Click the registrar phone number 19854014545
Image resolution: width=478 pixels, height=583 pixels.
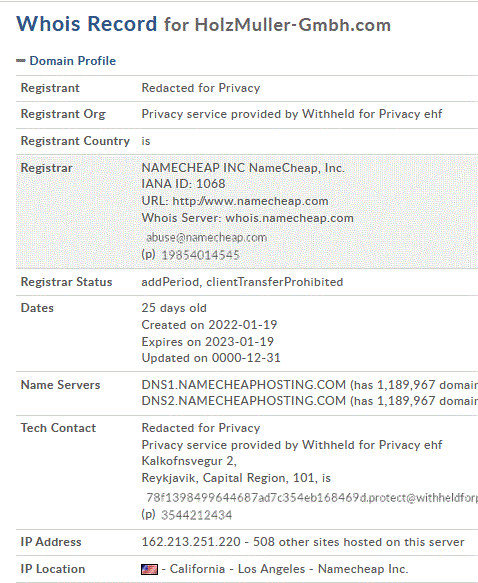[x=200, y=255]
